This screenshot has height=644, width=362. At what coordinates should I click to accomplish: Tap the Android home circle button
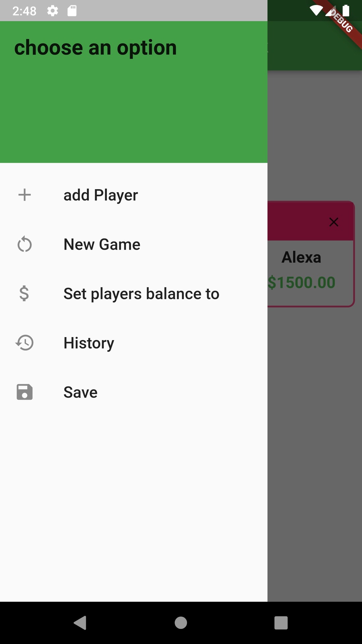coord(181,623)
